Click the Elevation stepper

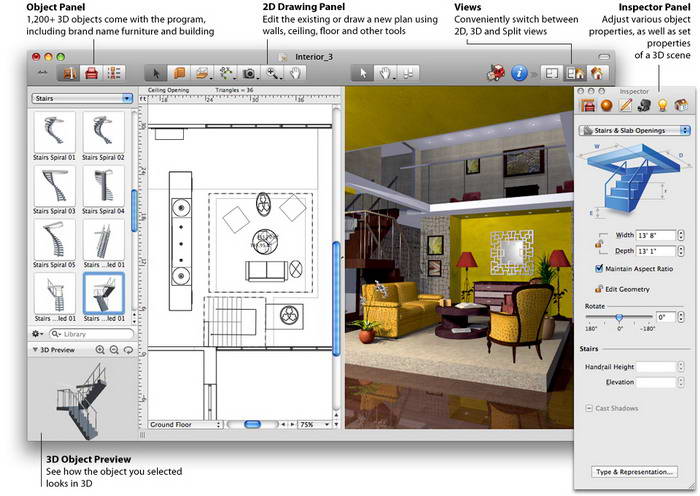click(681, 382)
